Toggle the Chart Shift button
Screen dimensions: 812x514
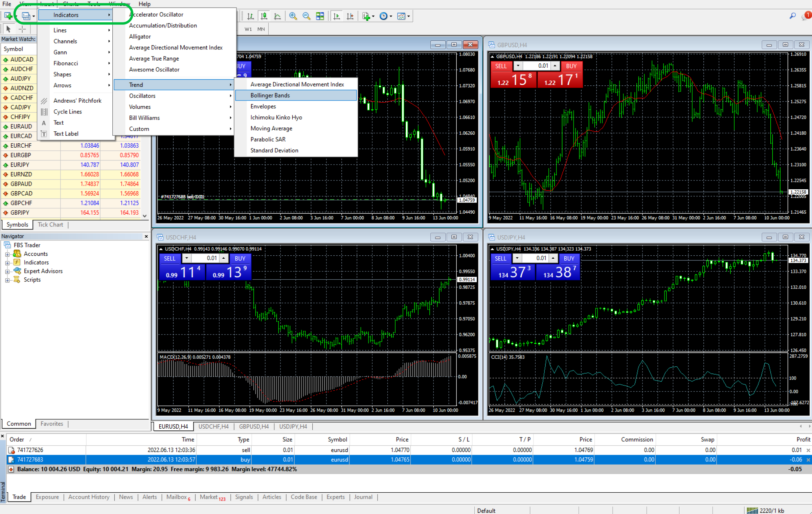(350, 16)
